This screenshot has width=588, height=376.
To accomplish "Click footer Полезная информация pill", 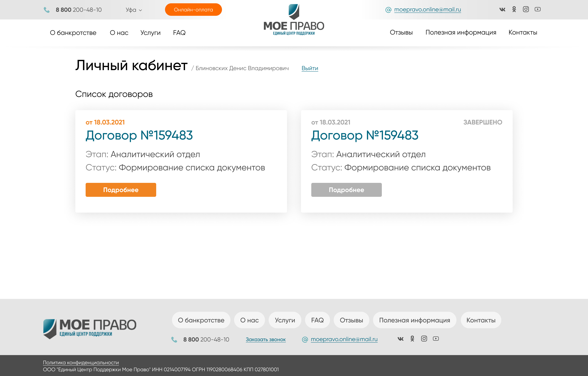I will (414, 320).
